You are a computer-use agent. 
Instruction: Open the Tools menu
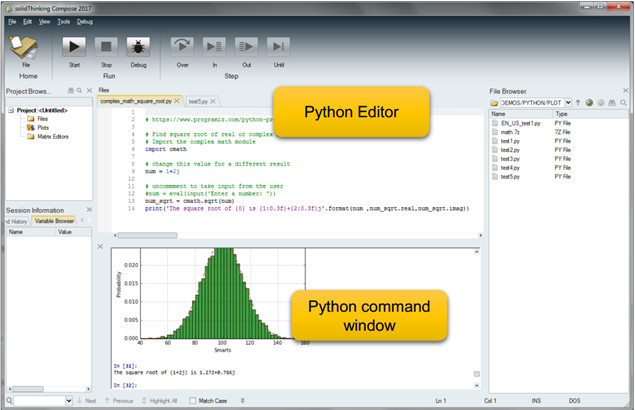pos(63,20)
